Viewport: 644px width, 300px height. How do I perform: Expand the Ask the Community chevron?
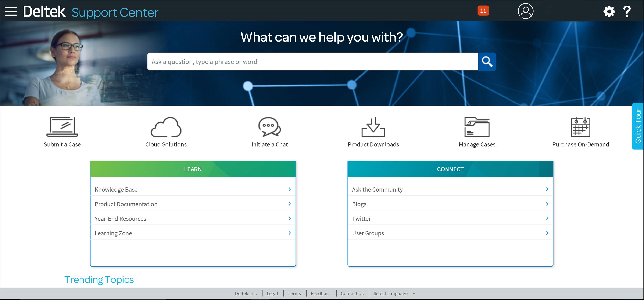(x=547, y=189)
